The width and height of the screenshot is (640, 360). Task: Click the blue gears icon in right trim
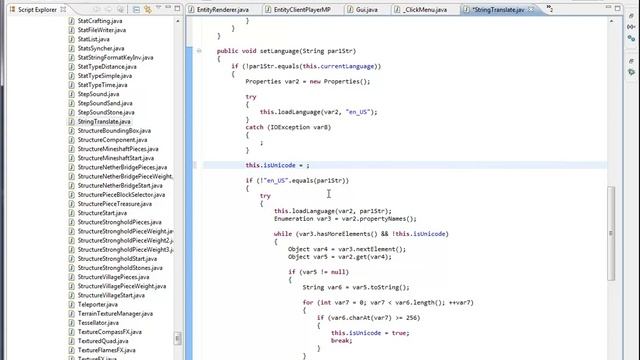[631, 38]
